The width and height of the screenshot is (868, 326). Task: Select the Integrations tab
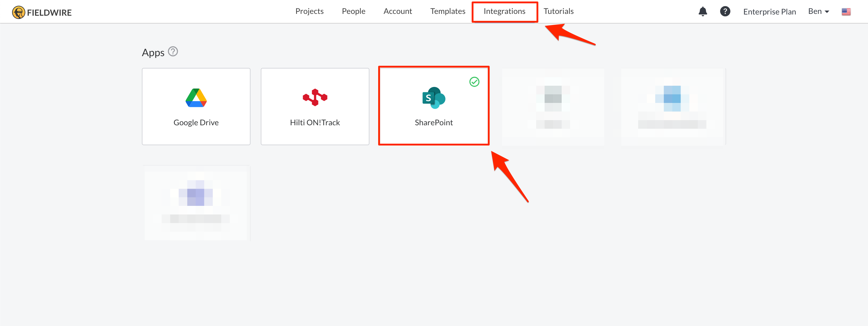[504, 11]
